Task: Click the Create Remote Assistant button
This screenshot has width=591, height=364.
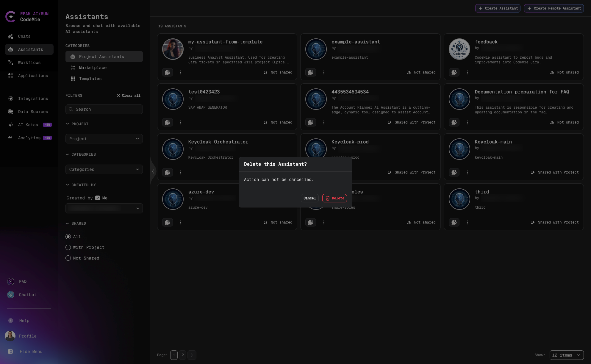Action: (554, 8)
